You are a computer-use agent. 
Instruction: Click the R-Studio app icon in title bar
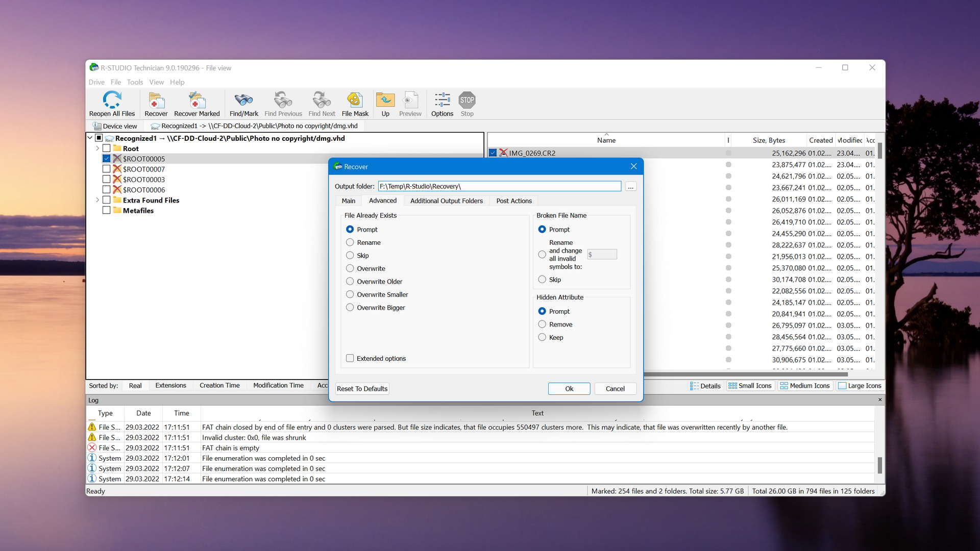(x=94, y=67)
